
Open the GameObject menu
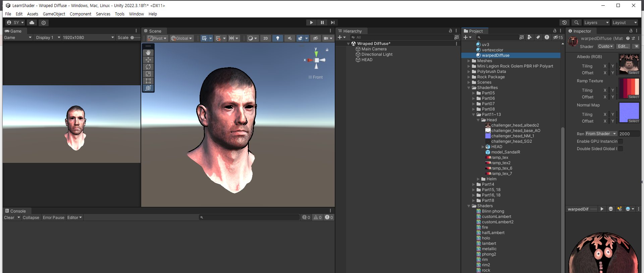[x=54, y=14]
